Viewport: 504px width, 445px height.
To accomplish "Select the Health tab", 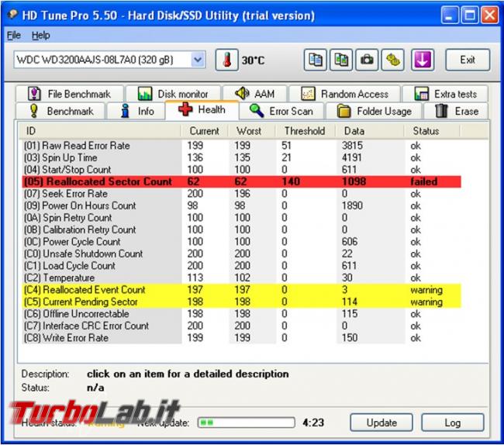I will click(x=202, y=110).
